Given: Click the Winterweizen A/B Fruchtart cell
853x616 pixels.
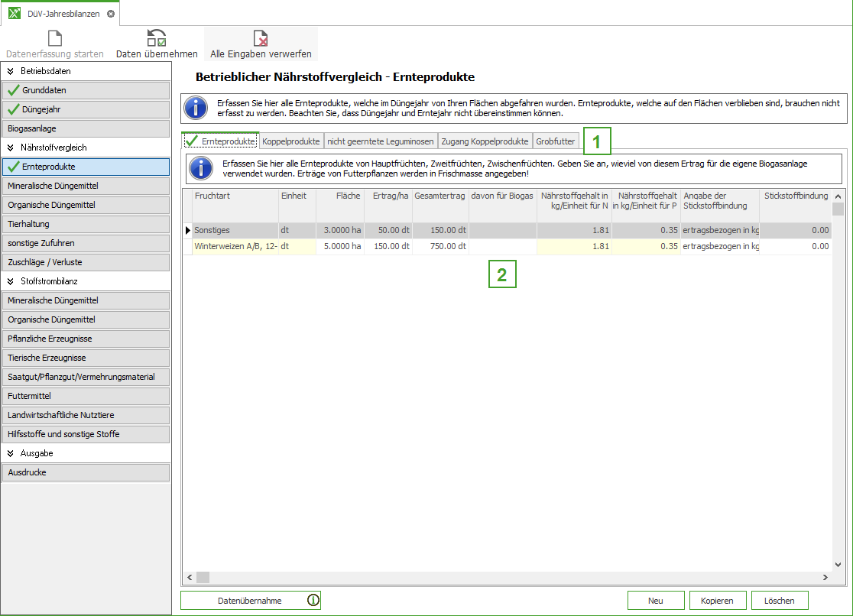Looking at the screenshot, I should [235, 246].
